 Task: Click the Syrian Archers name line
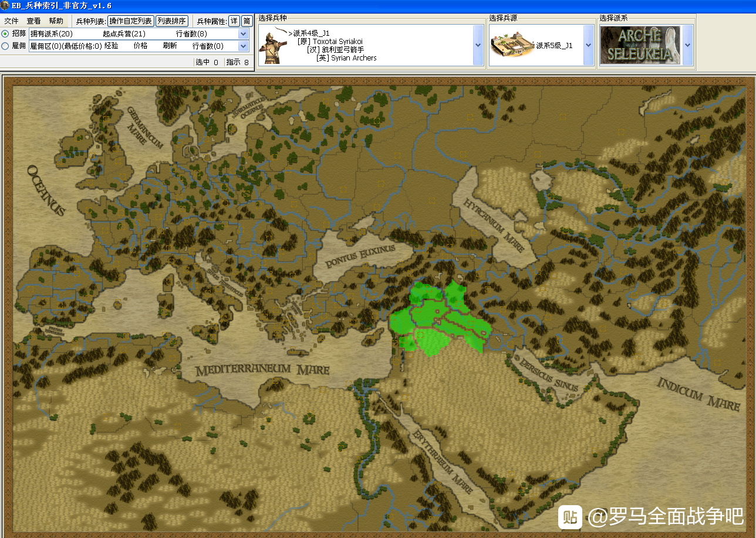[x=346, y=58]
